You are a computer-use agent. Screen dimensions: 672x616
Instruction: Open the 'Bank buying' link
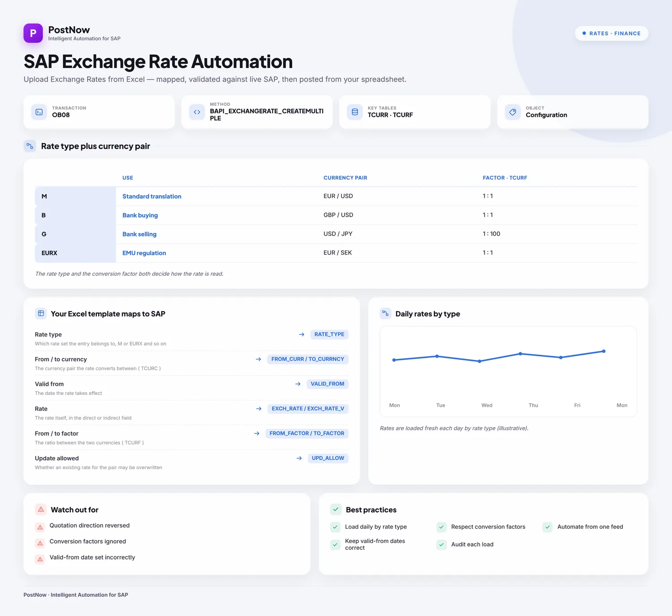pyautogui.click(x=140, y=215)
